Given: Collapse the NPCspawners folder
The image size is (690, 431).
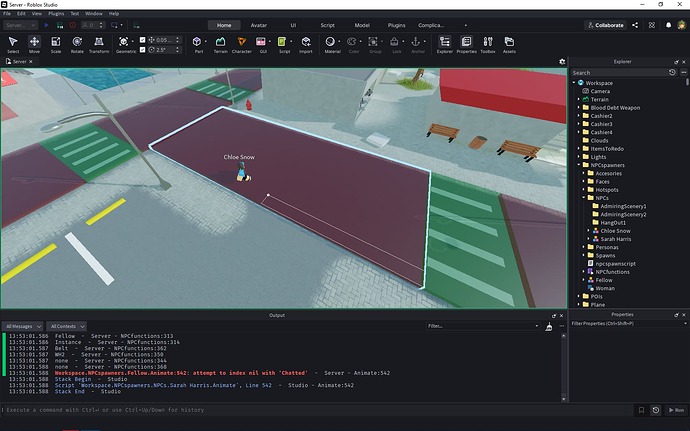Looking at the screenshot, I should click(x=579, y=165).
